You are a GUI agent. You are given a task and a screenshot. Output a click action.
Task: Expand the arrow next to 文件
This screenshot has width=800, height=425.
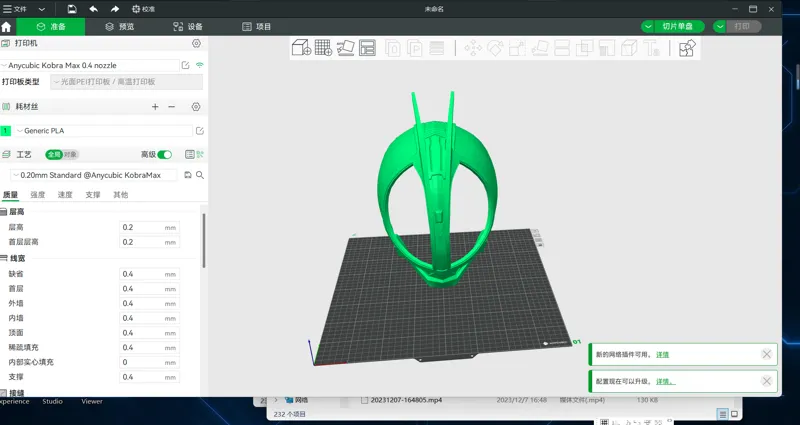(42, 9)
